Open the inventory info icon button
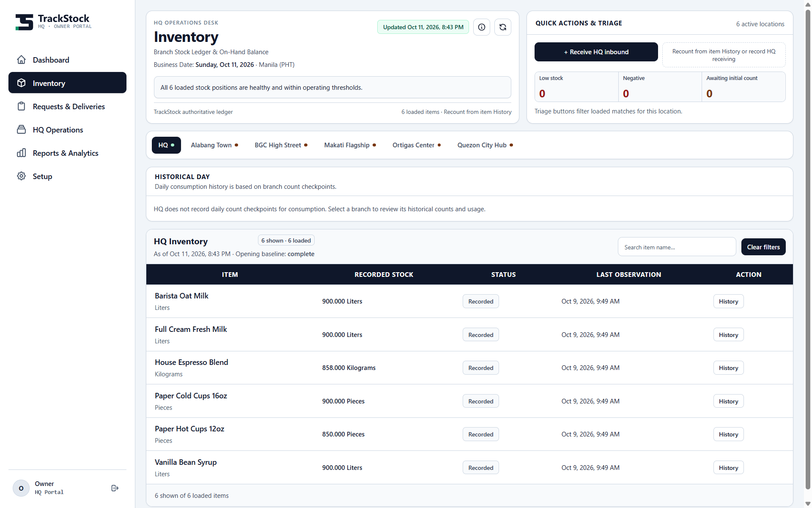Image resolution: width=812 pixels, height=508 pixels. (x=482, y=27)
